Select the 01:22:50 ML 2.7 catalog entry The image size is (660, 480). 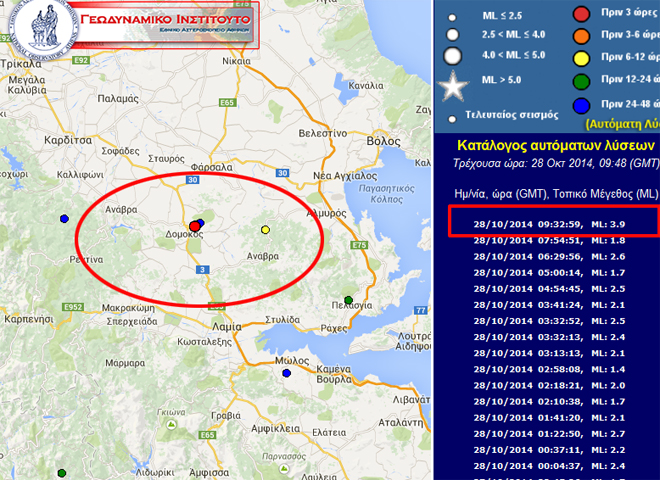click(x=552, y=434)
